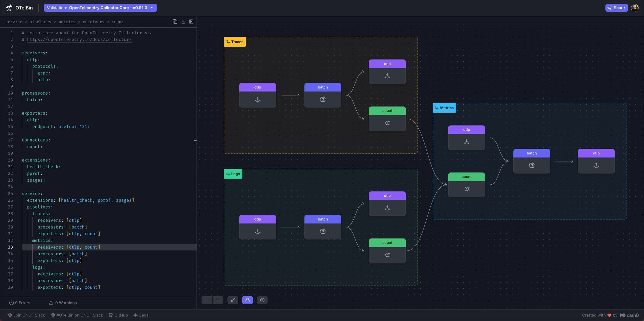Click the Share button
The height and width of the screenshot is (321, 644).
point(616,8)
